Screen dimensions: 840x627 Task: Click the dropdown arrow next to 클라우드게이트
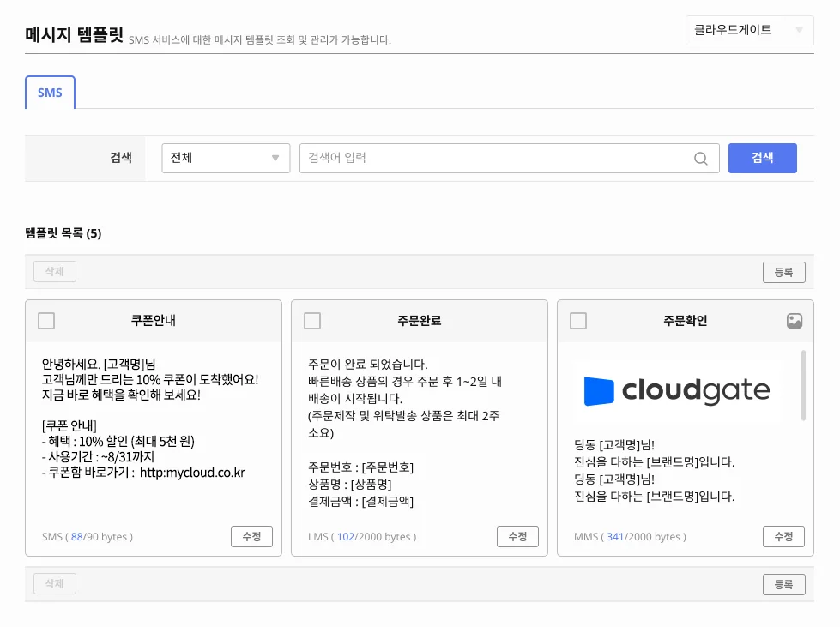801,30
